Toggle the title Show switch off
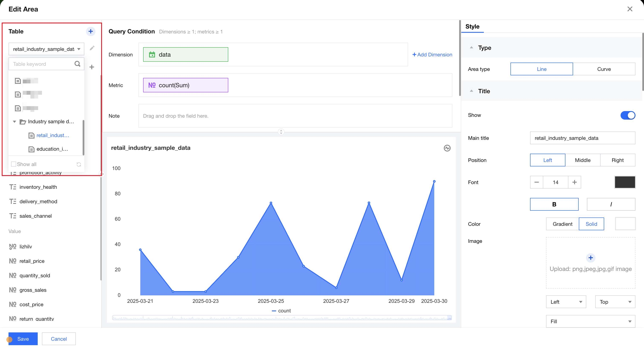Image resolution: width=644 pixels, height=349 pixels. (628, 115)
